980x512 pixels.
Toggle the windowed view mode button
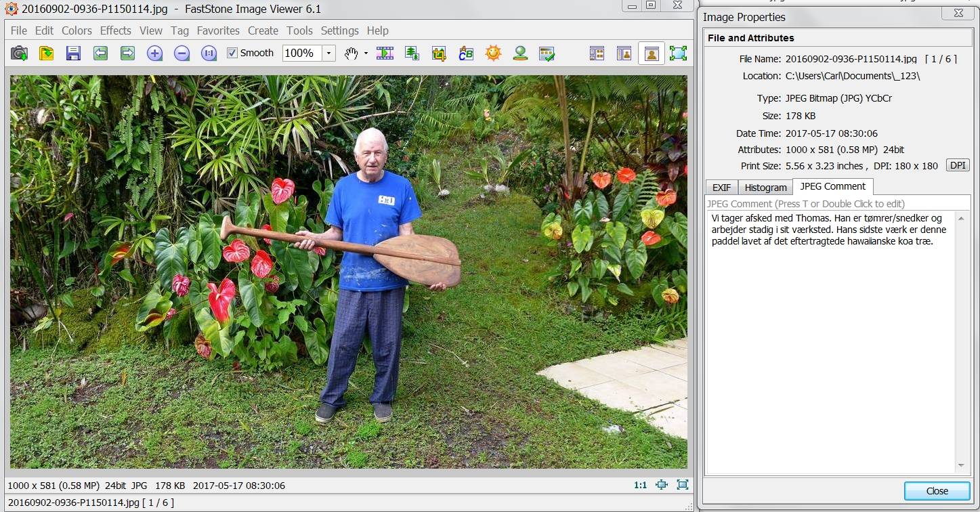pos(651,53)
